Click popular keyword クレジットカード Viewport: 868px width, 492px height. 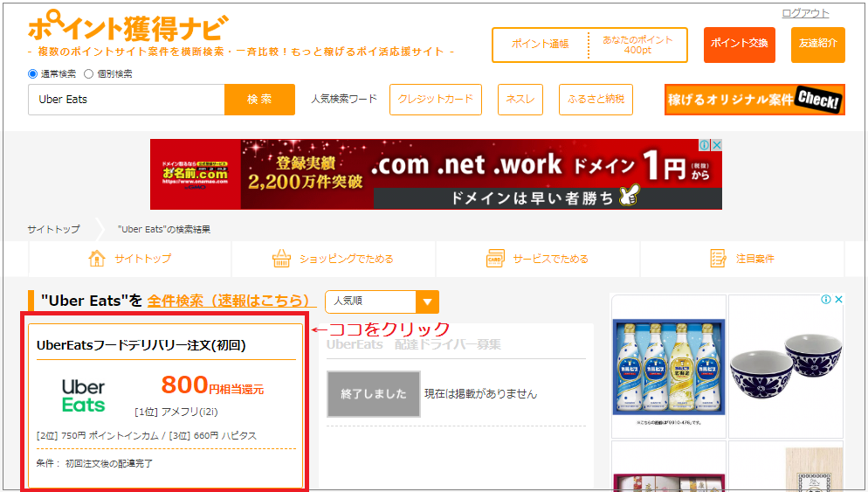(x=436, y=99)
